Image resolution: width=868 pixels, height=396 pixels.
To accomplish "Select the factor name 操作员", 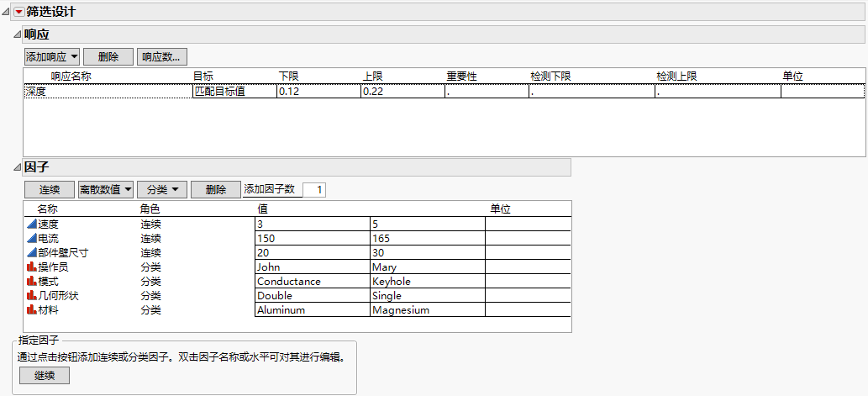I will click(x=53, y=267).
